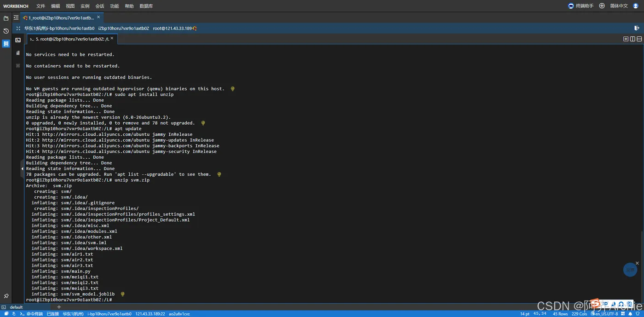Click the lightbulb after 'apt list --upgradable' line
This screenshot has width=644, height=317.
point(219,174)
